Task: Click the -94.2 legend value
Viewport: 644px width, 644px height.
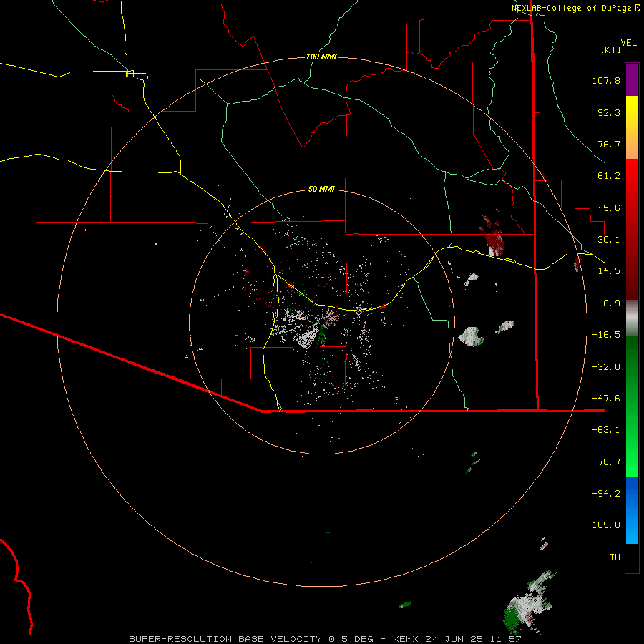Action: pos(606,493)
